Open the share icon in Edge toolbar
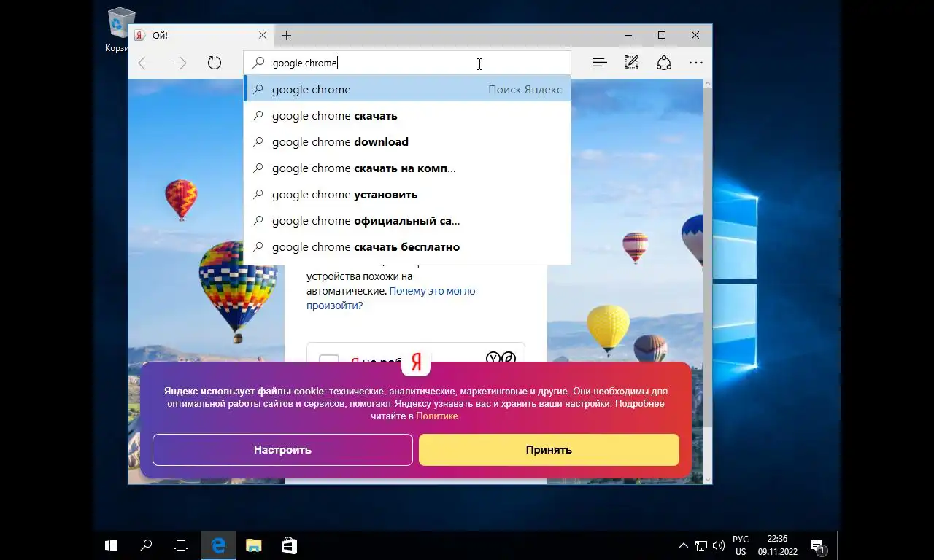The width and height of the screenshot is (934, 560). (x=664, y=63)
